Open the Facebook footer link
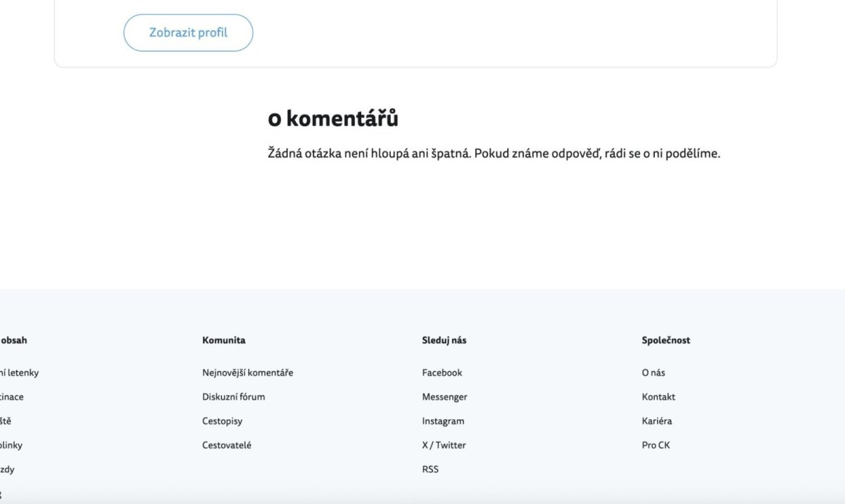Screen dimensions: 845x504 [x=442, y=373]
